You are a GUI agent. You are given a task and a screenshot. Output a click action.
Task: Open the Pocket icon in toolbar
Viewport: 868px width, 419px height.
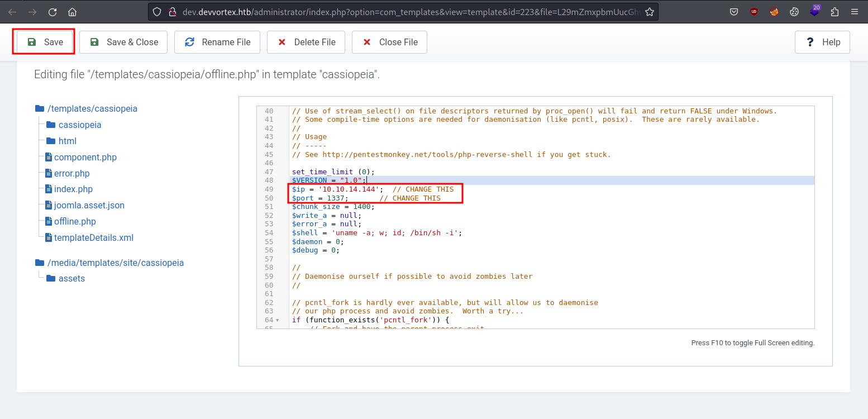coord(734,12)
